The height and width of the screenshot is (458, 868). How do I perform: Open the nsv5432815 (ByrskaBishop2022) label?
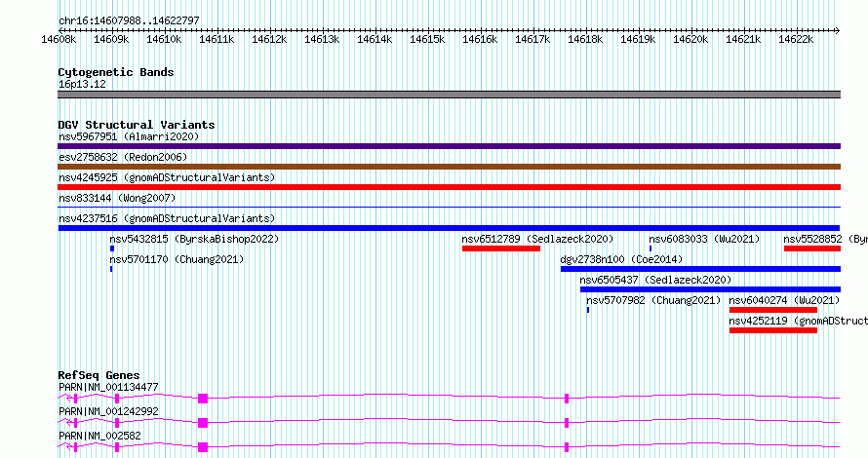[x=194, y=239]
